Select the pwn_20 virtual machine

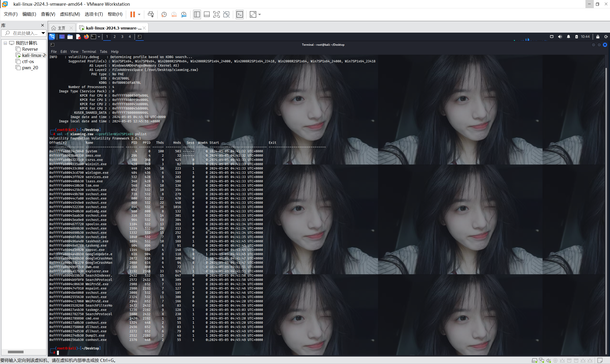click(x=27, y=68)
